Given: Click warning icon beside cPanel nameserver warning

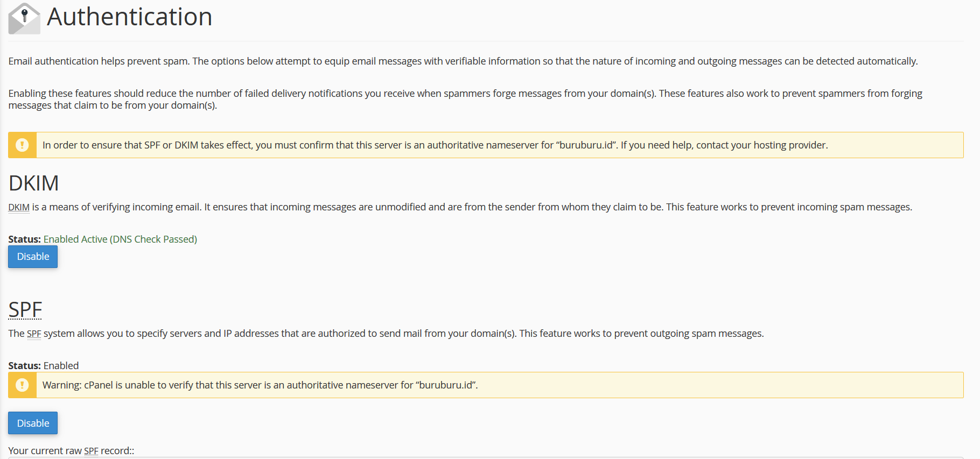Looking at the screenshot, I should click(22, 385).
